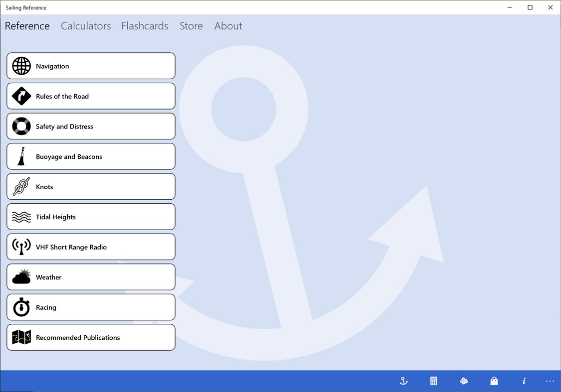Viewport: 561px width, 392px height.
Task: Select the anchor Reference icon in bottom bar
Action: coord(403,381)
